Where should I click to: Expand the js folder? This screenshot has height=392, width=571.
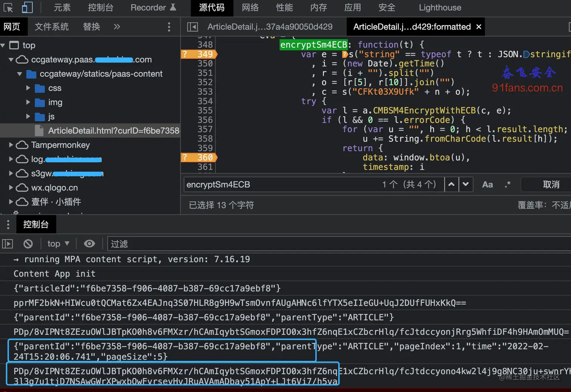[28, 117]
